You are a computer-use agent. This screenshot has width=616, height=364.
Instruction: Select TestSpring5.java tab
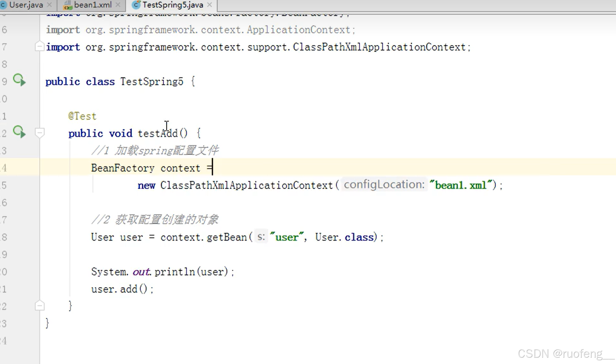[x=173, y=5]
